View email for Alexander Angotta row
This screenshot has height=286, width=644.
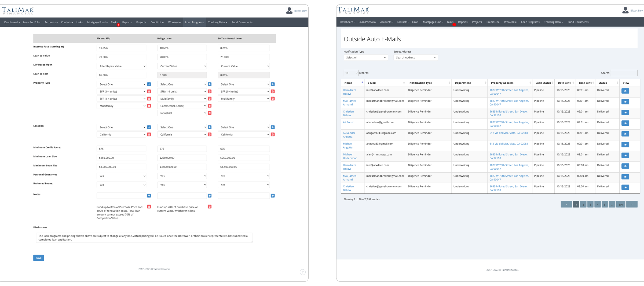(x=625, y=134)
